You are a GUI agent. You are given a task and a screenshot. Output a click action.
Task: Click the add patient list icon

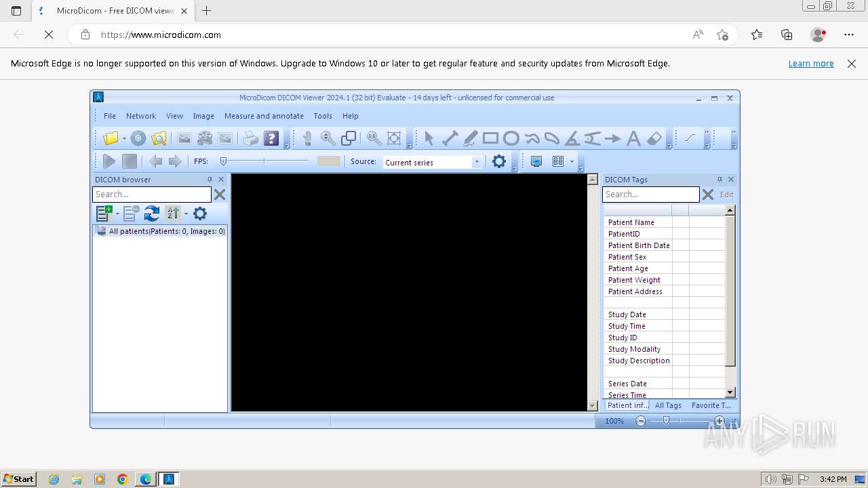tap(104, 213)
